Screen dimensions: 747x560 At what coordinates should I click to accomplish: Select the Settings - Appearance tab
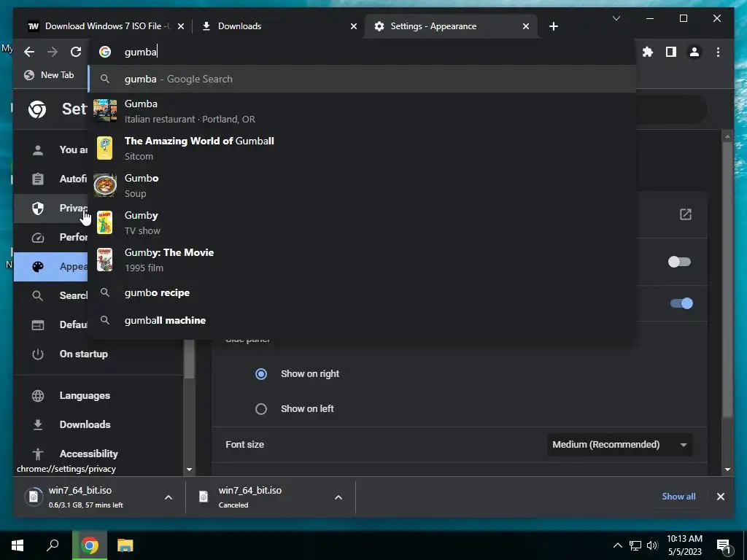[x=451, y=26]
